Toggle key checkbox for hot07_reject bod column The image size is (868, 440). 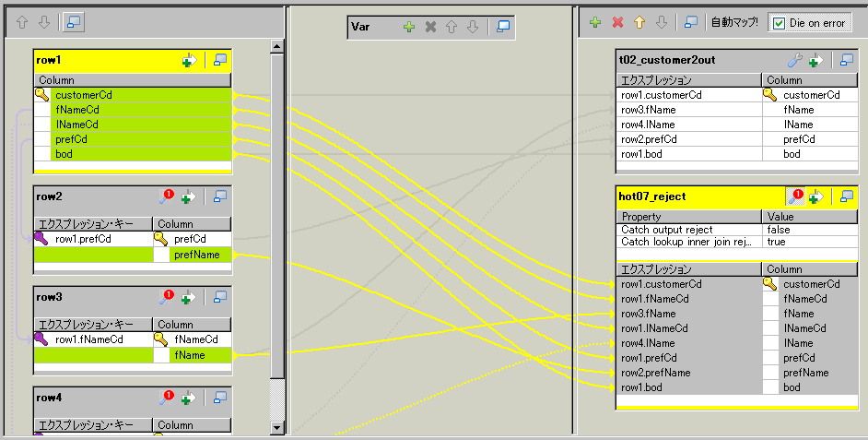[770, 387]
